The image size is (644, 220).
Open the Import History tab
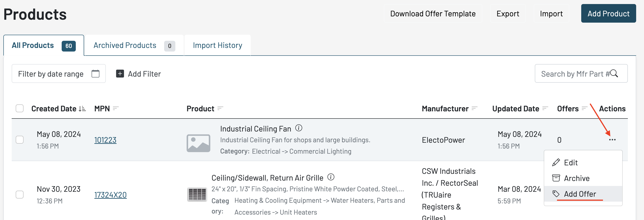coord(218,45)
